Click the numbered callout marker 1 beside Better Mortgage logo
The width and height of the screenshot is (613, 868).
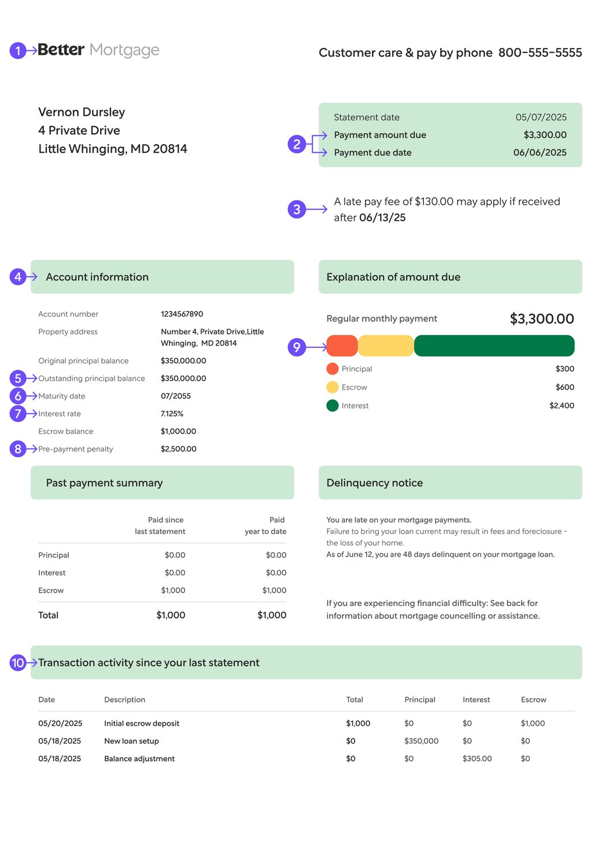[x=18, y=50]
